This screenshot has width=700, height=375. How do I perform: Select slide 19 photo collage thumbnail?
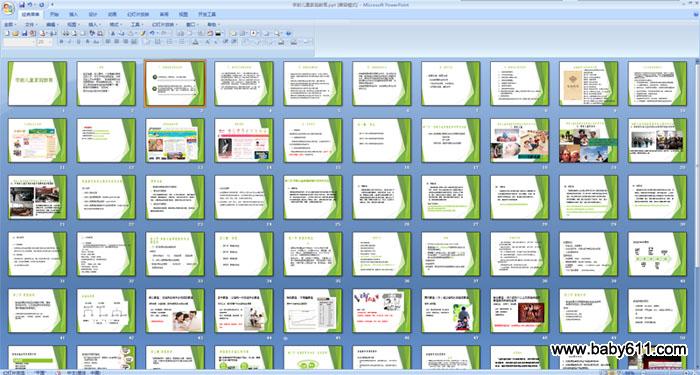point(588,140)
